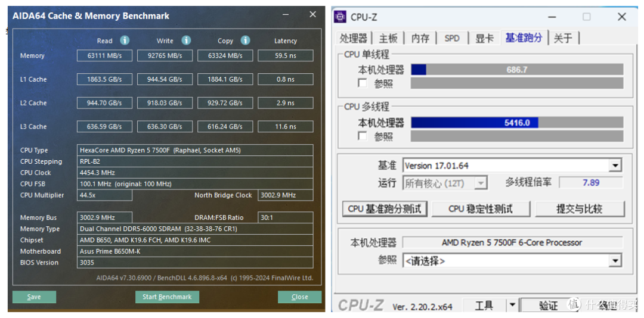Image resolution: width=644 pixels, height=318 pixels.
Task: Click the L2 Cache Read 944.70 GB/s value
Action: [105, 103]
